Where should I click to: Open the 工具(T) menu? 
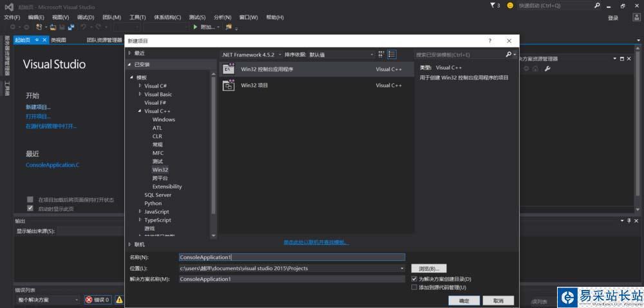[x=138, y=17]
